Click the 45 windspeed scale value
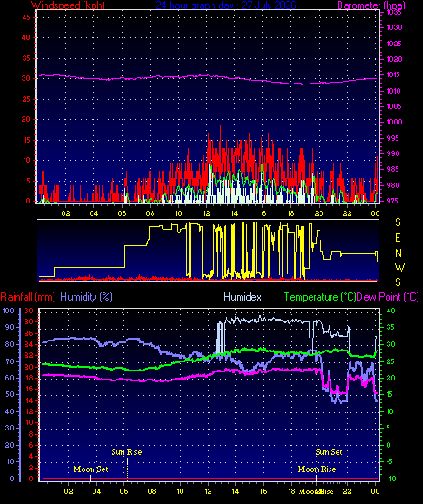The image size is (423, 504). 26,17
